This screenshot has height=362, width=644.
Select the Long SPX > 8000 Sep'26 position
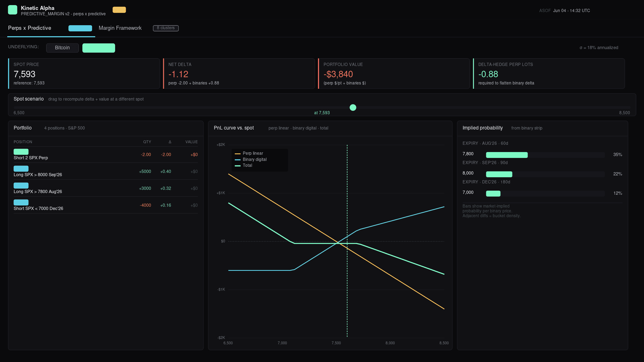(x=106, y=172)
